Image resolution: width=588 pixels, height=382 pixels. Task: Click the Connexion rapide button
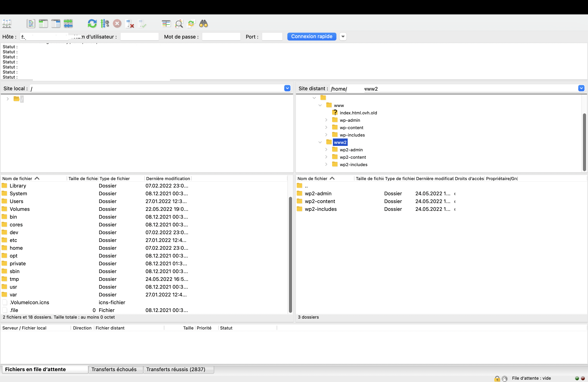tap(311, 37)
